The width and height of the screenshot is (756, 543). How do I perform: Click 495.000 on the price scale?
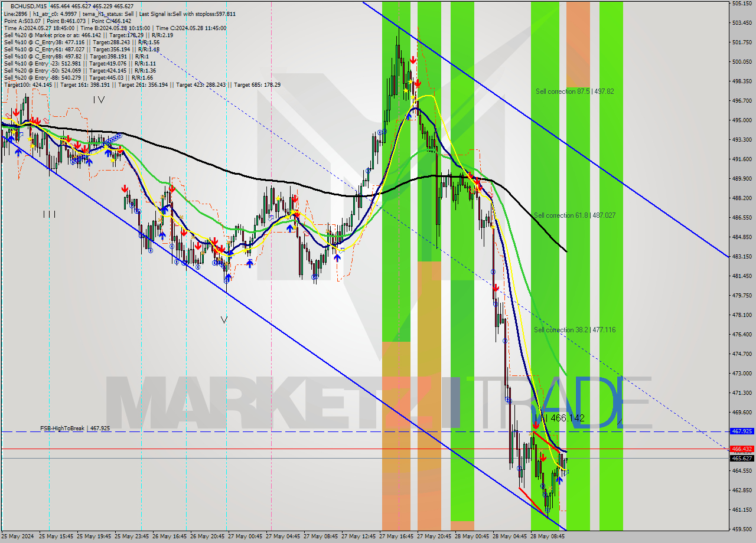(x=741, y=120)
